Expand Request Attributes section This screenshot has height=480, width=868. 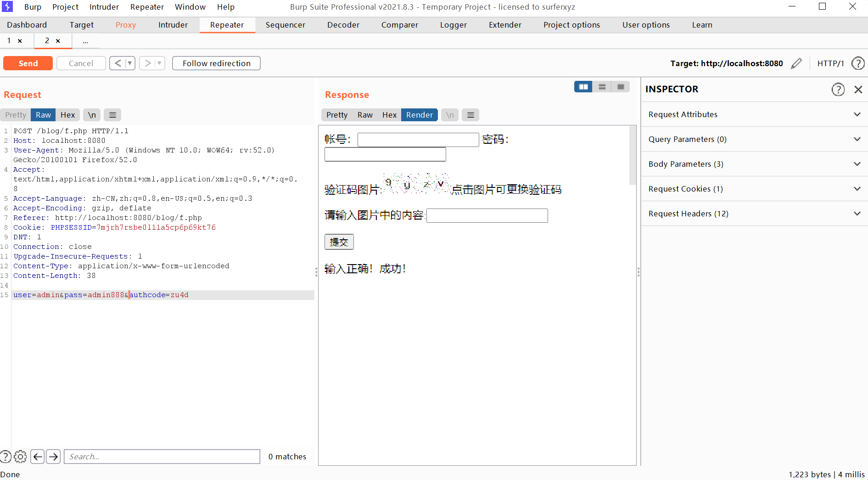755,114
